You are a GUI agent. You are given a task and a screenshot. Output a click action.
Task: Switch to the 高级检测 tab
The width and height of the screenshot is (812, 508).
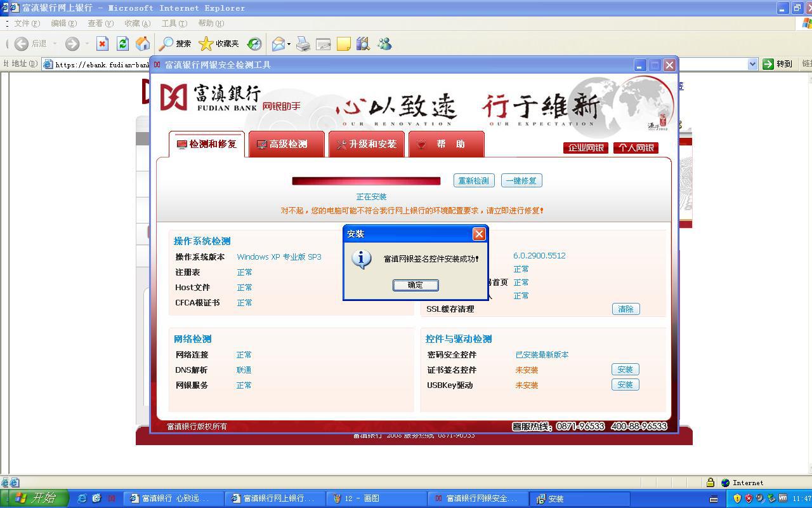(x=287, y=144)
